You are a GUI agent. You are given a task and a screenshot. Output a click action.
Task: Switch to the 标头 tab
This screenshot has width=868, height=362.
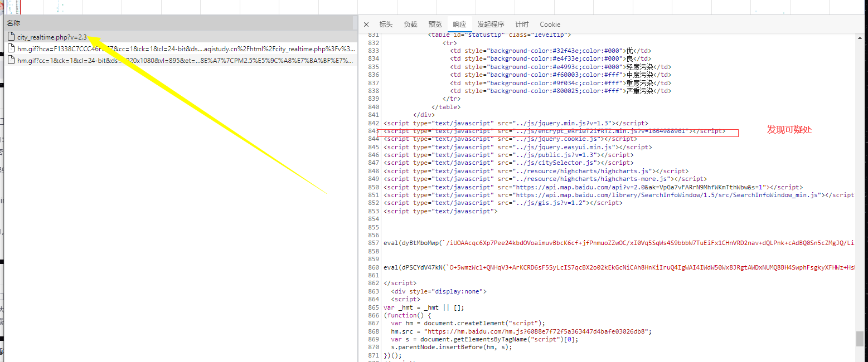(386, 25)
